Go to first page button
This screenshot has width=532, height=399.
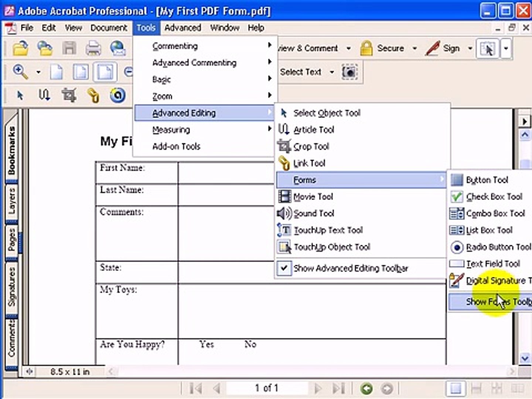click(x=195, y=388)
